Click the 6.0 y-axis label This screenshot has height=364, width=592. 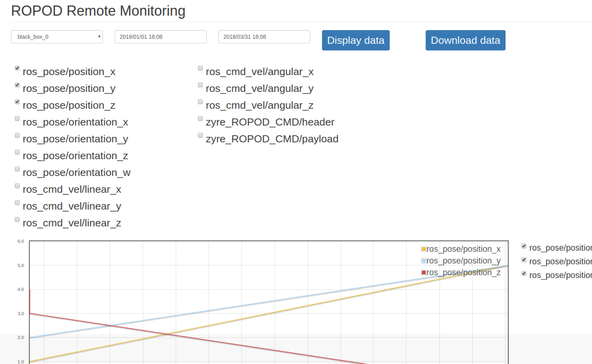point(20,241)
